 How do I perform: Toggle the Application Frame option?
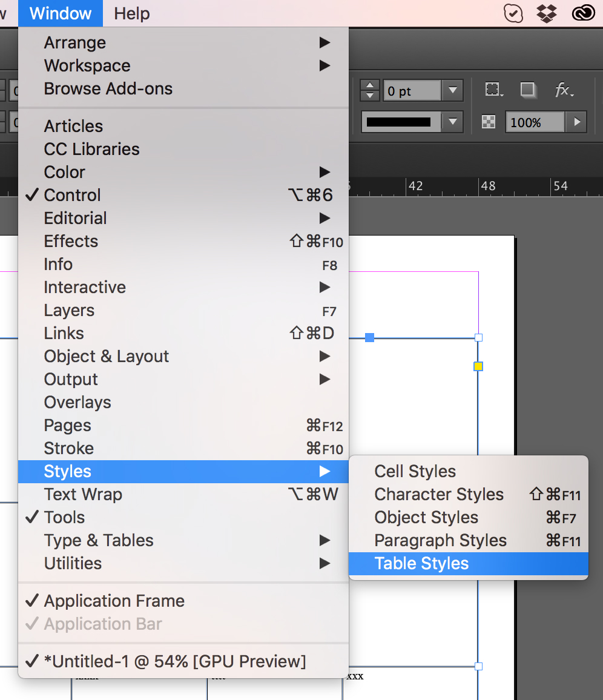click(x=114, y=601)
